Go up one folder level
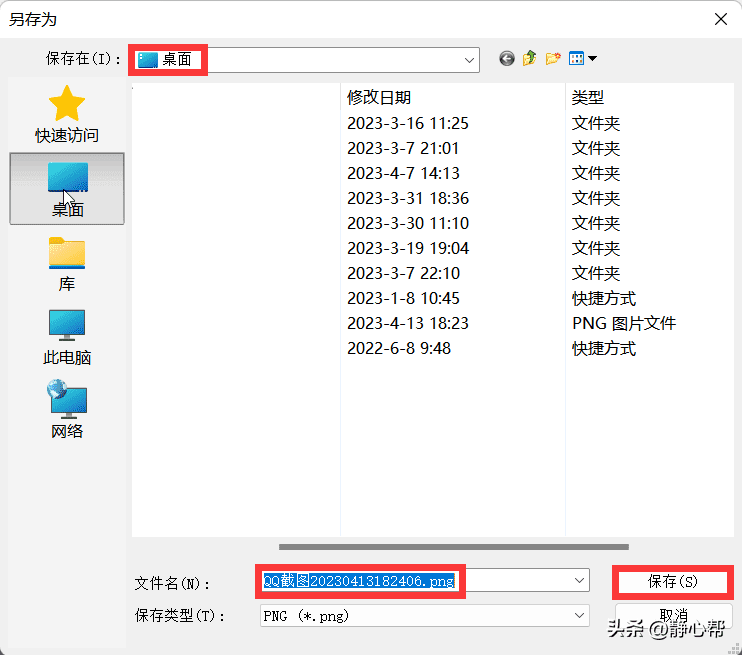 (x=530, y=59)
